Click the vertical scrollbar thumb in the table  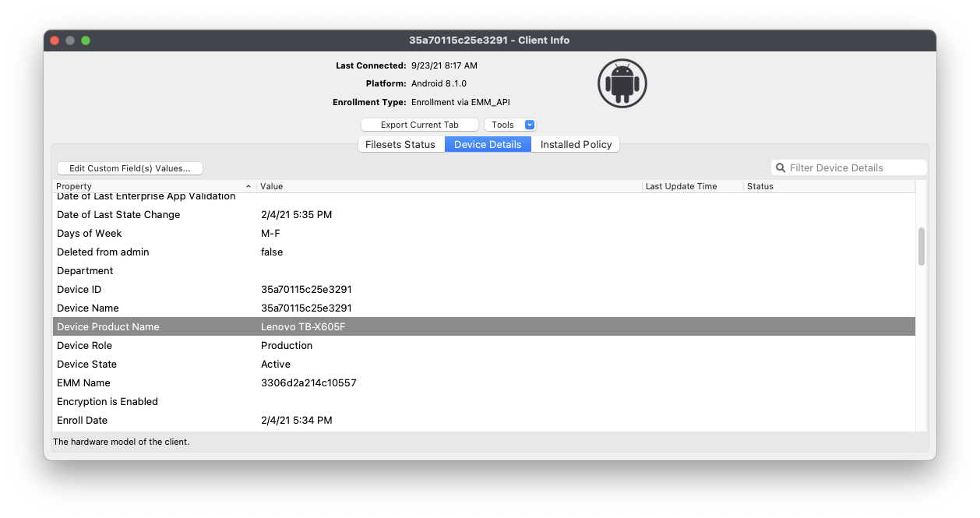click(922, 246)
